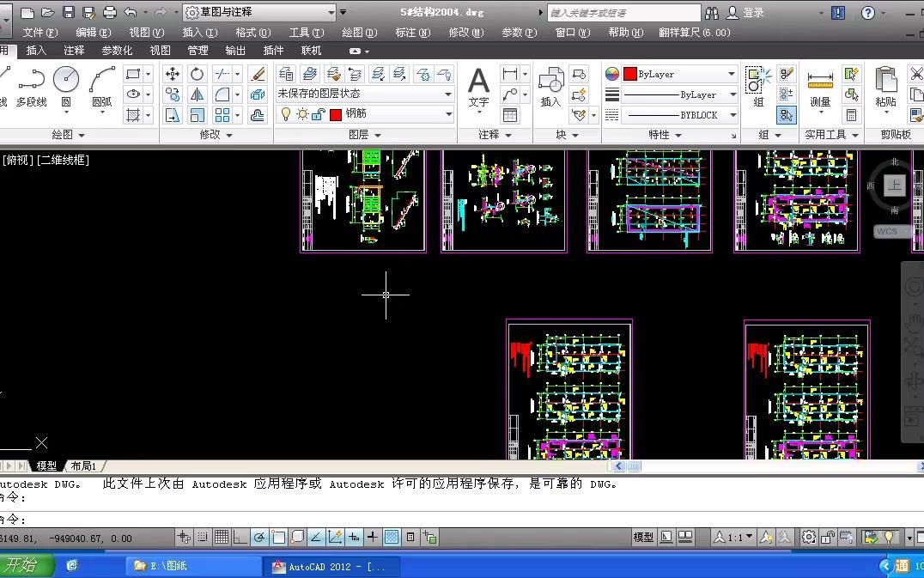Select the Copy objects tool
Image resolution: width=924 pixels, height=578 pixels.
(173, 94)
